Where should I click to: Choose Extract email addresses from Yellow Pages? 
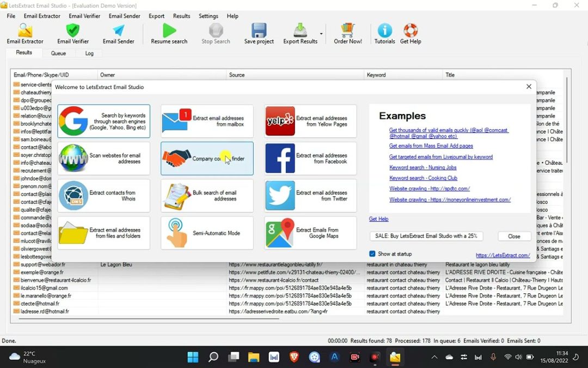click(310, 121)
